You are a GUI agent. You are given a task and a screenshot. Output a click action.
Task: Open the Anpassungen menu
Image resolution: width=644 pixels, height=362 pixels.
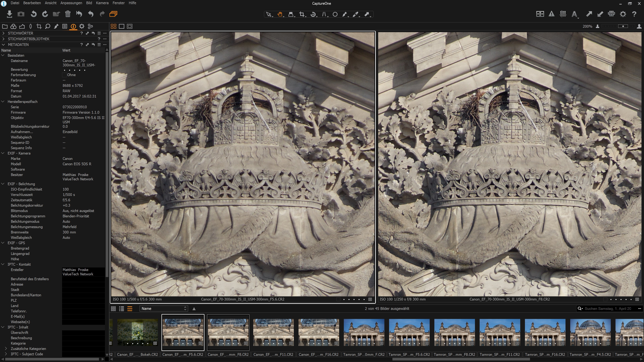point(71,3)
